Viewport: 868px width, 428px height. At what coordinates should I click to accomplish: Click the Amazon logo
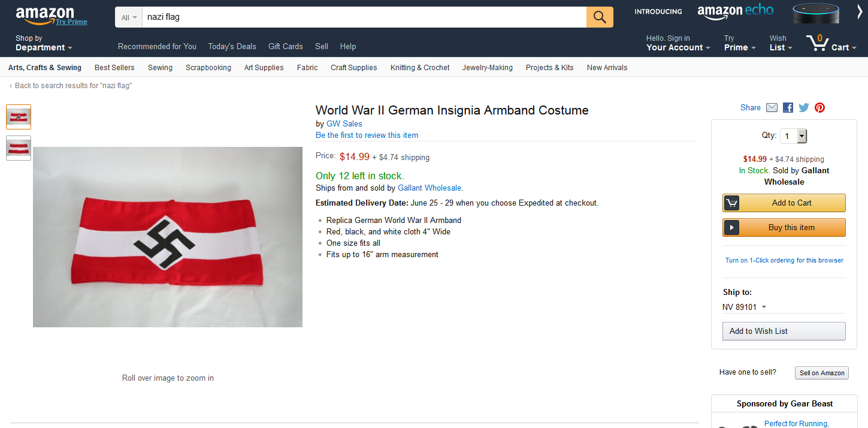[x=45, y=16]
